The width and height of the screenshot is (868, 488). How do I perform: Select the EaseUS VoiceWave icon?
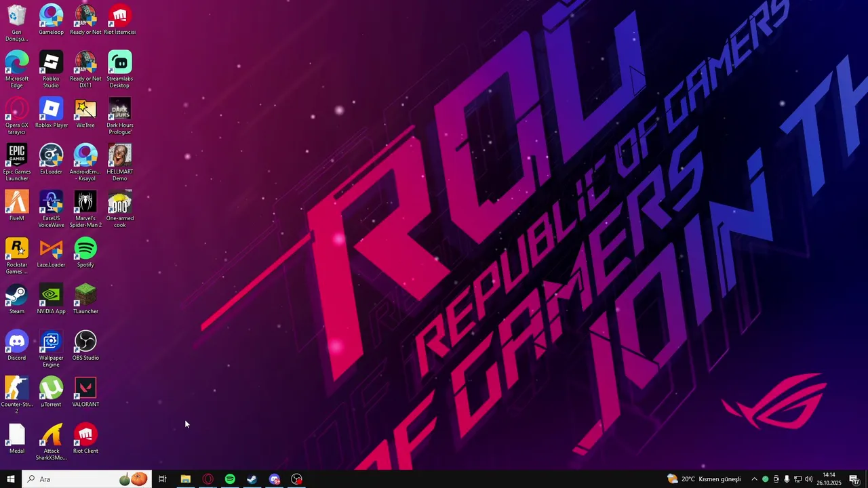coord(51,209)
